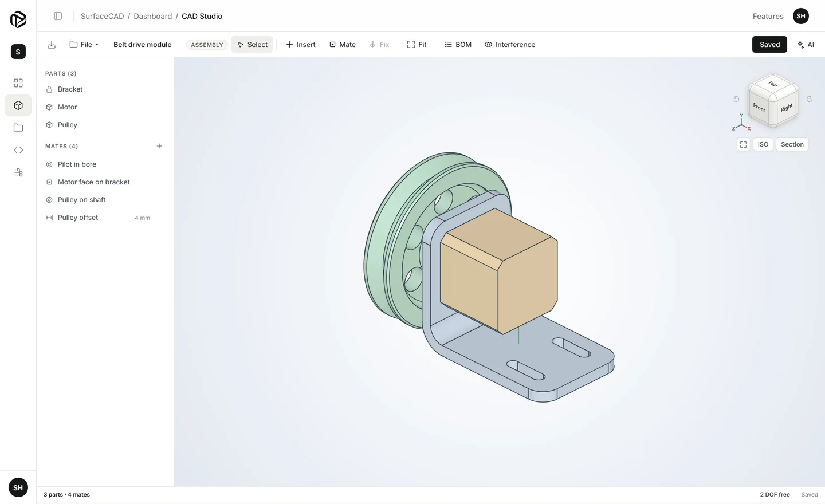This screenshot has height=504, width=825.
Task: Click the download/export icon in toolbar
Action: pyautogui.click(x=52, y=45)
